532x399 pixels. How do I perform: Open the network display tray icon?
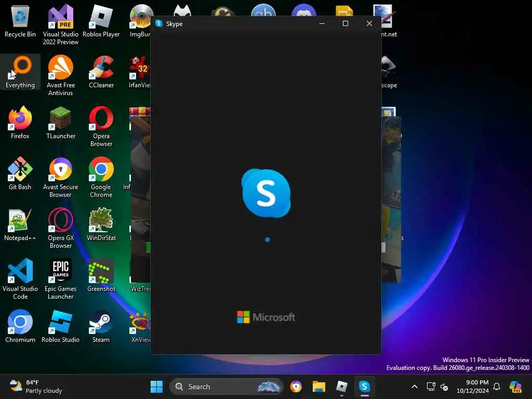pos(431,387)
